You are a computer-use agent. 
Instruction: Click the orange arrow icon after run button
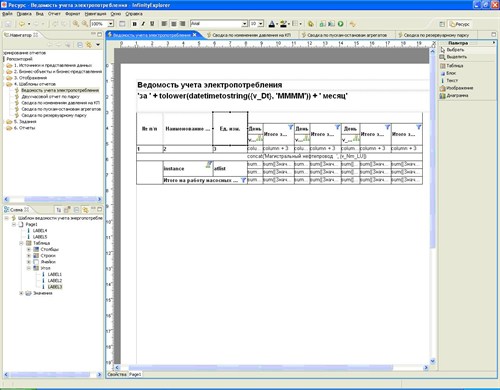(352, 24)
